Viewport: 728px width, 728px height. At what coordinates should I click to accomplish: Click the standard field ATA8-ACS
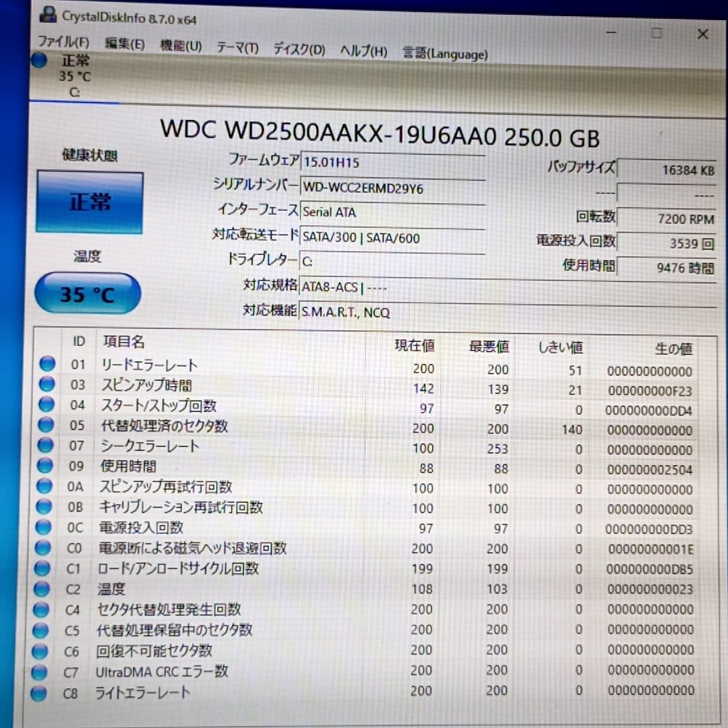click(508, 287)
